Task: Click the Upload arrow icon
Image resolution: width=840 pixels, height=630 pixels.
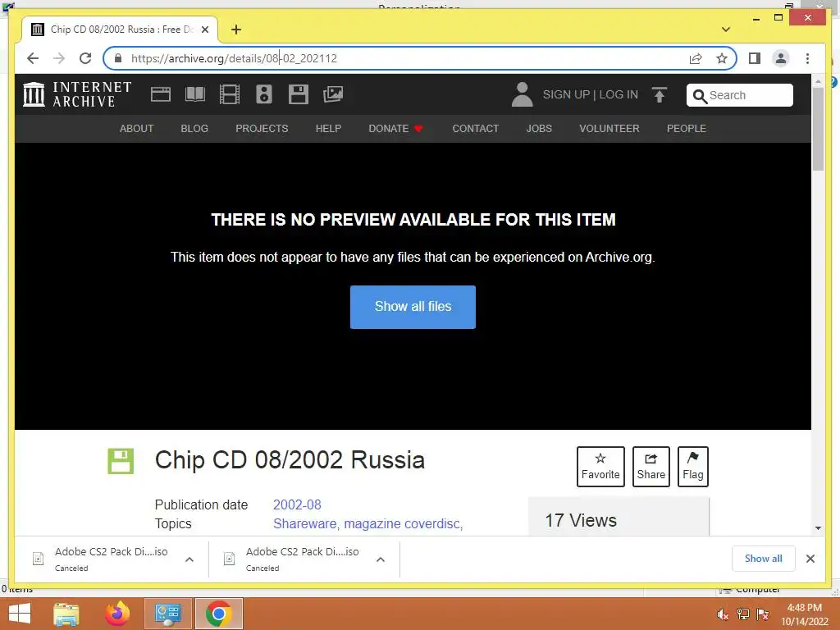Action: click(x=659, y=95)
